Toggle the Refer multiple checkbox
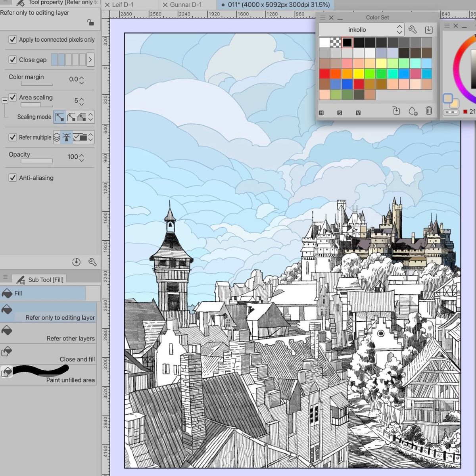This screenshot has height=476, width=476. coord(13,137)
